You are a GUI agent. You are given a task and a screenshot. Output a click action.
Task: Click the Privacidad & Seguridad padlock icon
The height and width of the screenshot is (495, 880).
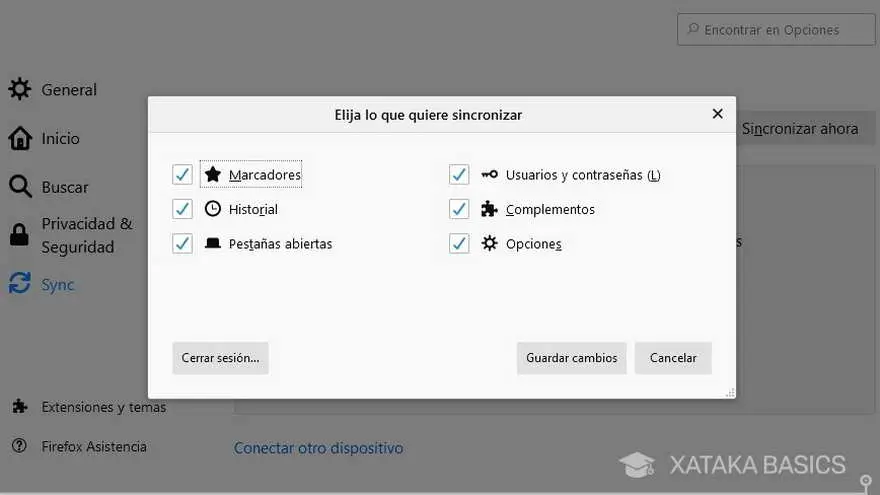pos(19,235)
